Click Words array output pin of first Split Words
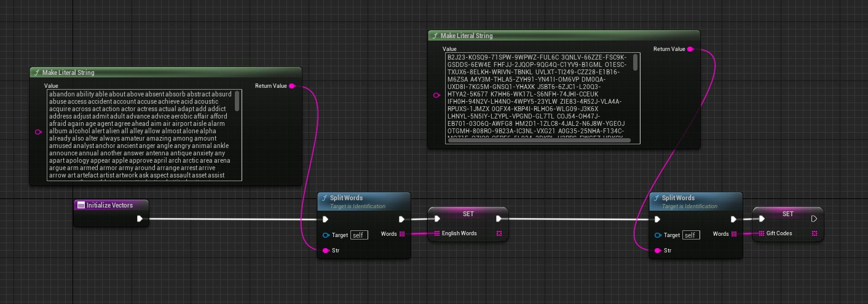Viewport: 868px width, 304px height. click(x=402, y=234)
